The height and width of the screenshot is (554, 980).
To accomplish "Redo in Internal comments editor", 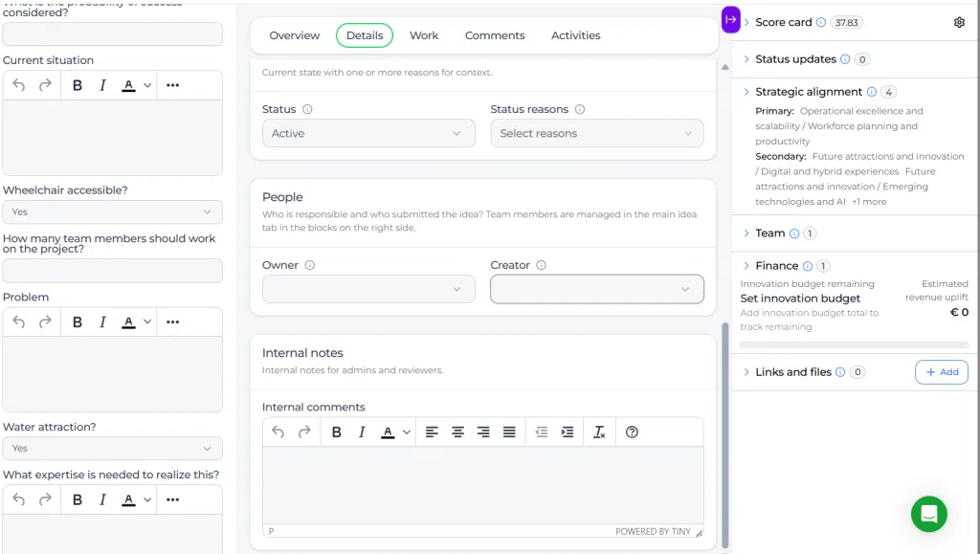I will click(304, 432).
